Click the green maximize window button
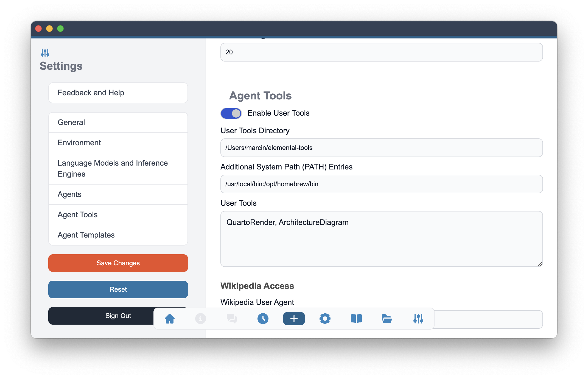Viewport: 588px width, 379px height. (60, 29)
